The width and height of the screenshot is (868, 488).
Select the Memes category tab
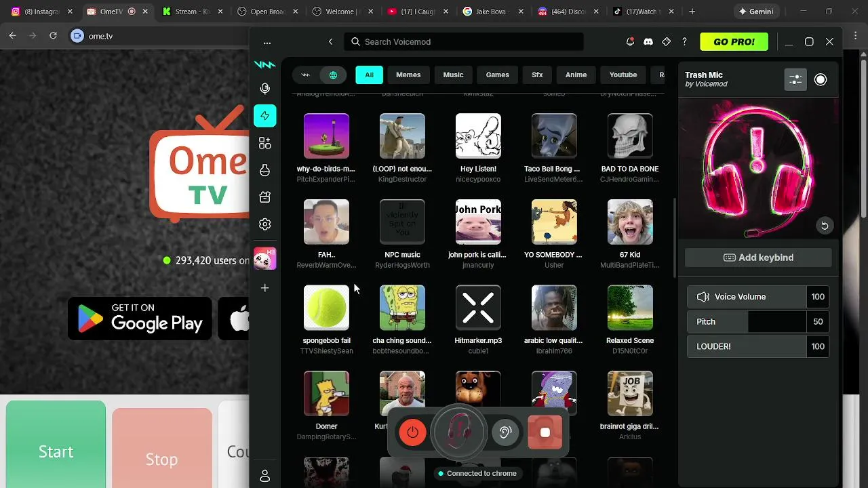click(x=408, y=75)
